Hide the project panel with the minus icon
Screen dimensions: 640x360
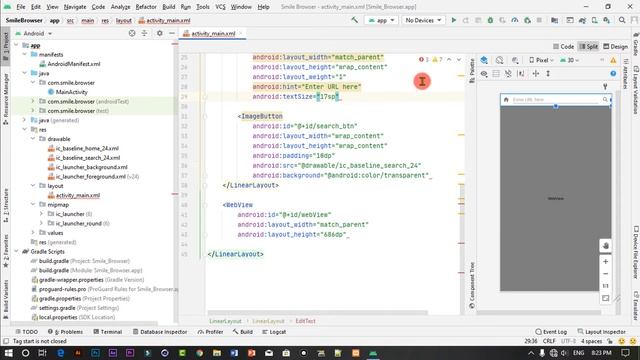172,33
